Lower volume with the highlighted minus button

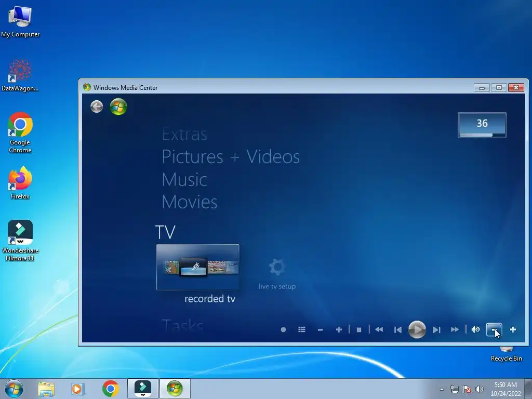[494, 329]
